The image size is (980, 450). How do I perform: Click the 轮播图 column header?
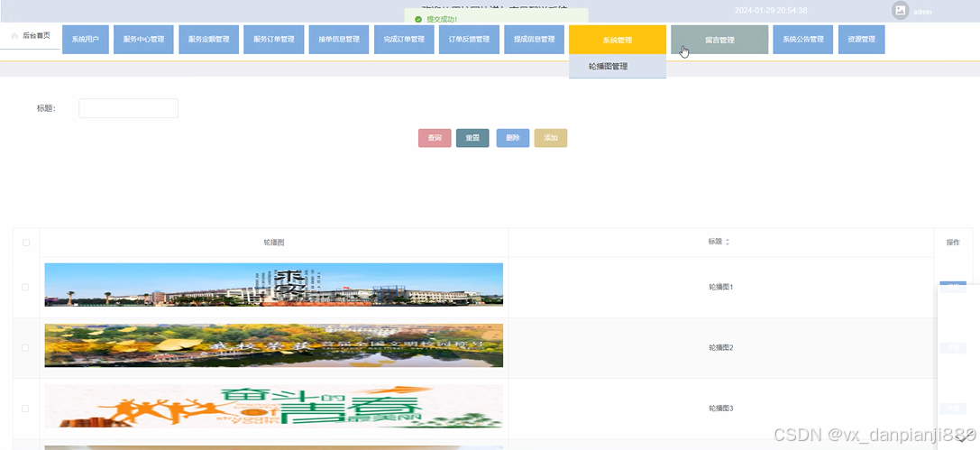(x=274, y=243)
